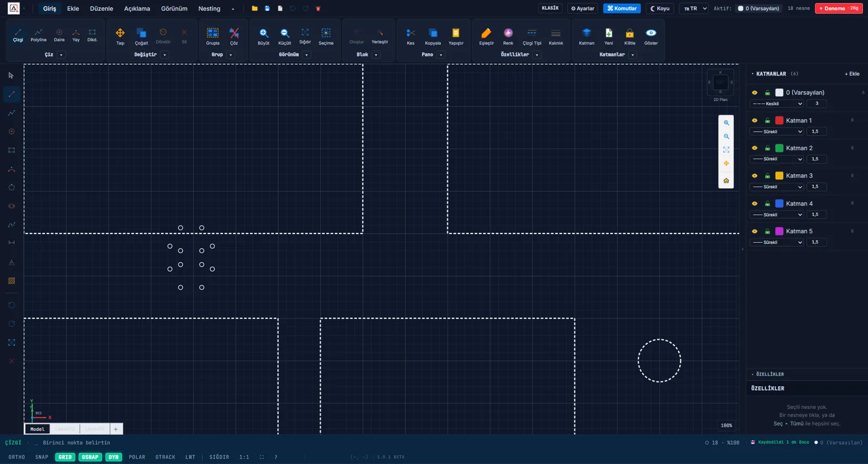Image resolution: width=868 pixels, height=464 pixels.
Task: Open the Düzenle ribbon tab
Action: point(101,9)
